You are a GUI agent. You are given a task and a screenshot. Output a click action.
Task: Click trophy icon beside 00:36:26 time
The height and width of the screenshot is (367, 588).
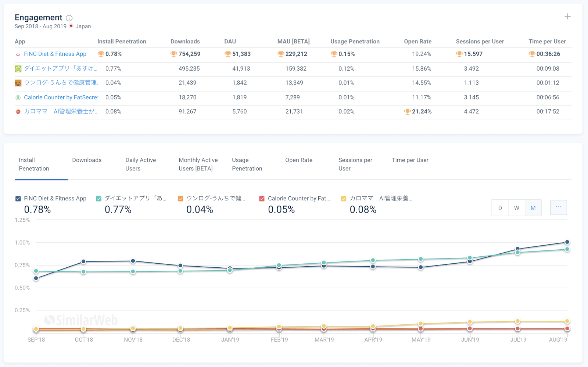(x=532, y=54)
